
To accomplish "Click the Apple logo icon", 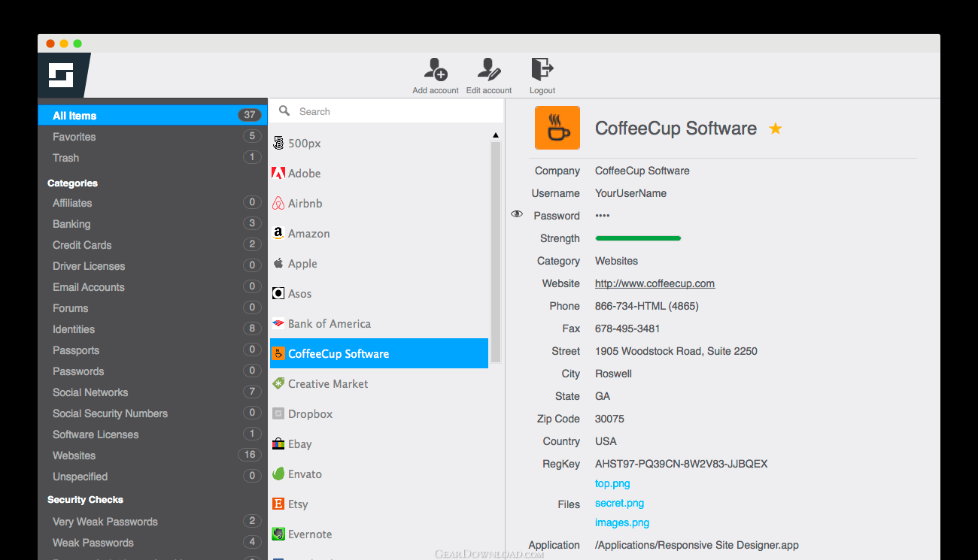I will pos(278,263).
